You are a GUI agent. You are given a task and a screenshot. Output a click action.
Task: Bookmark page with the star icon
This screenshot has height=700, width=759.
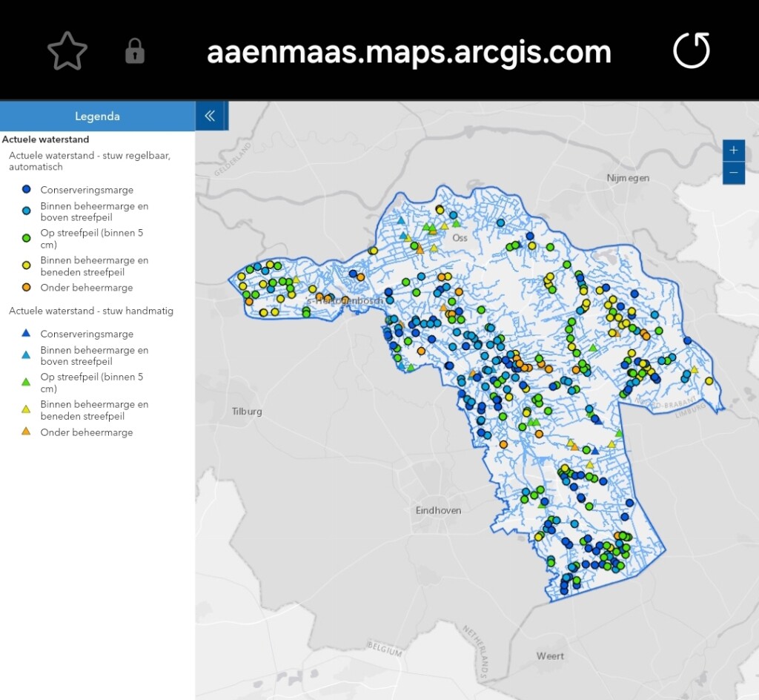click(x=67, y=51)
